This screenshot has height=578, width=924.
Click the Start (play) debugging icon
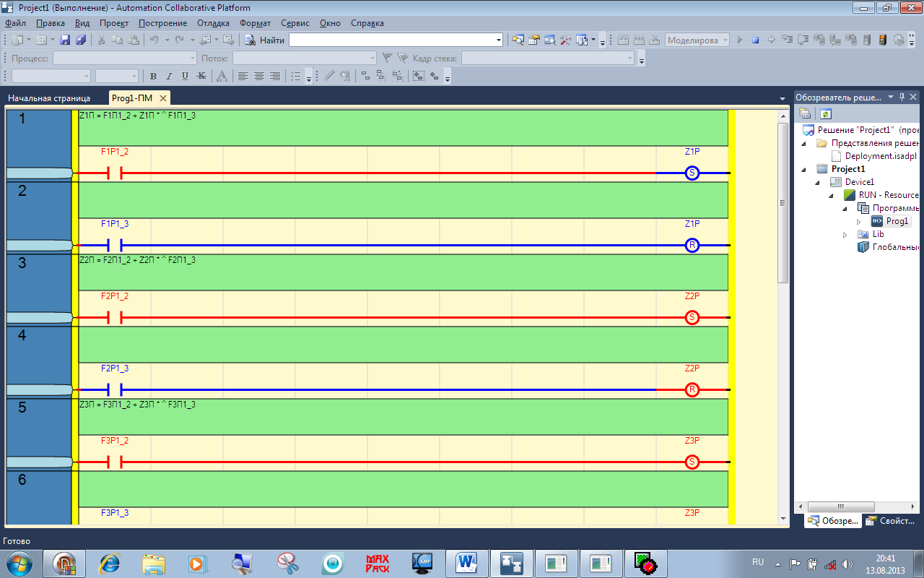click(x=740, y=40)
